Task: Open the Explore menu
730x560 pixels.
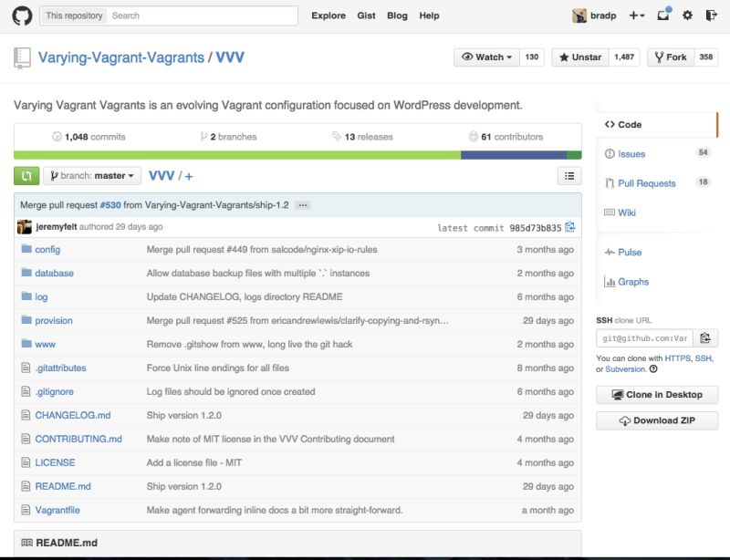Action: tap(328, 16)
